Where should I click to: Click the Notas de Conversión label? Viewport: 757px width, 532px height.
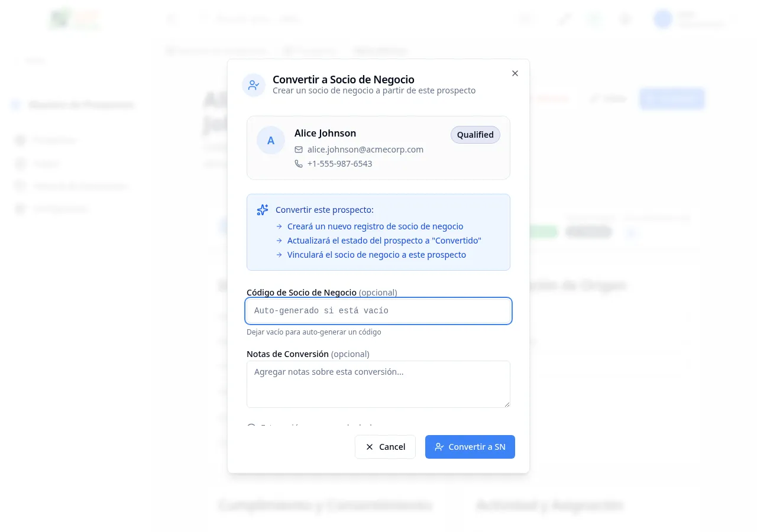[x=287, y=354]
